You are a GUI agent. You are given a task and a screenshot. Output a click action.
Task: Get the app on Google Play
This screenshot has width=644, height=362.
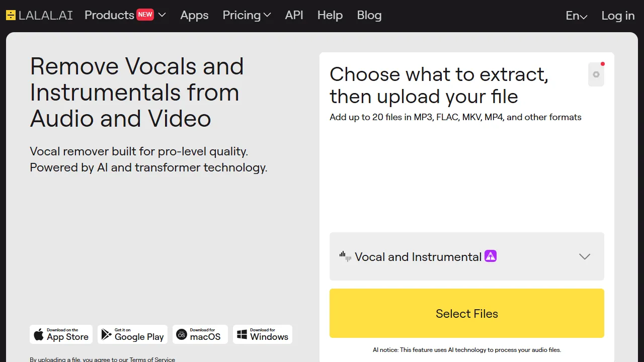132,334
